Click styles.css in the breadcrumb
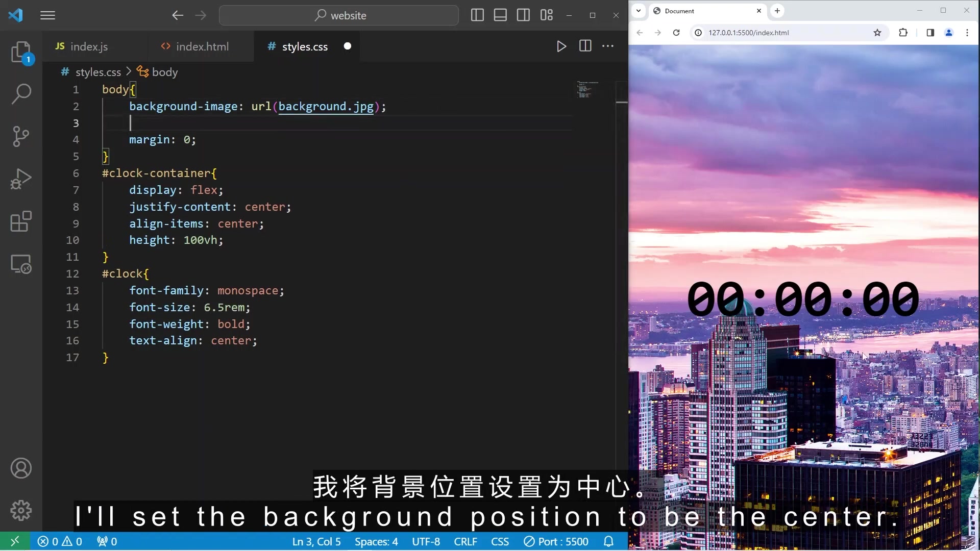This screenshot has height=551, width=980. click(98, 72)
